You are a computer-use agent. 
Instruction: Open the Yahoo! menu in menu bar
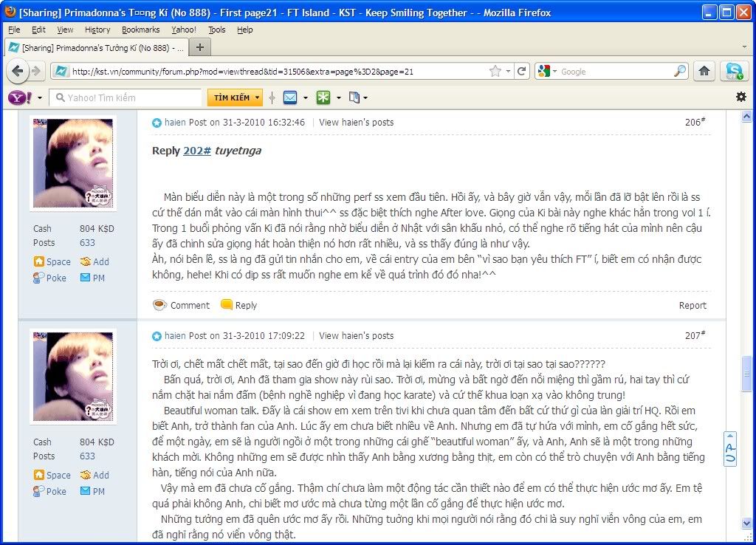(x=184, y=30)
